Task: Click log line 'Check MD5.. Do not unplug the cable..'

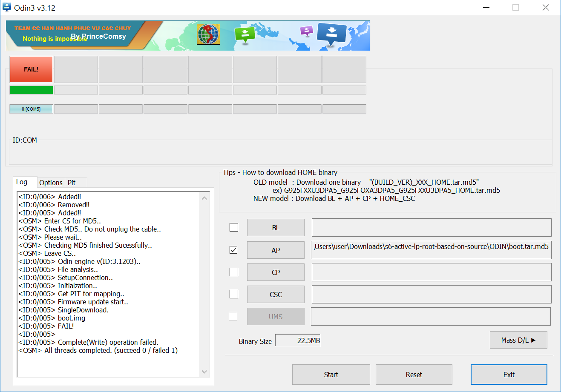Action: [90, 229]
